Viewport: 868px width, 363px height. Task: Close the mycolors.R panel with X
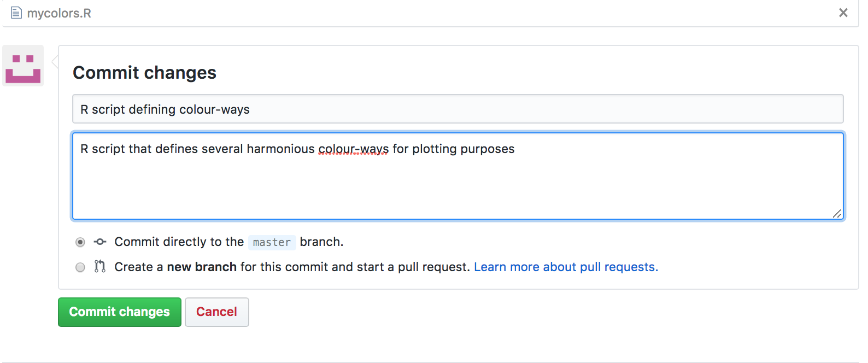click(x=843, y=13)
